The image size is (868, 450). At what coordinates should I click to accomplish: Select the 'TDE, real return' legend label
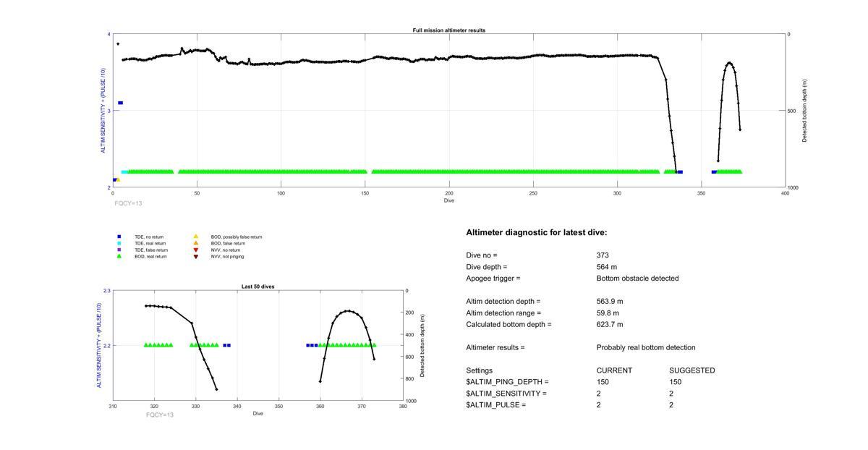point(150,243)
